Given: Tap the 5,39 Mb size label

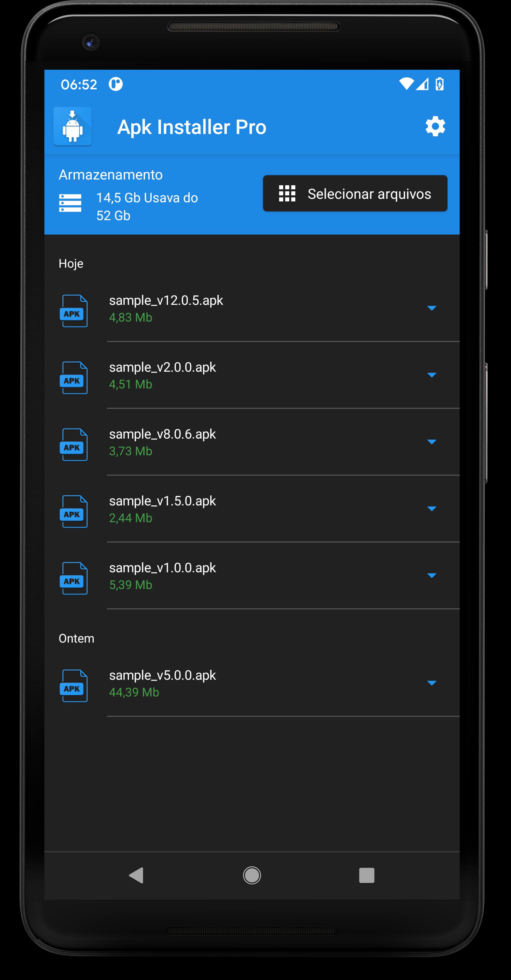Looking at the screenshot, I should [131, 585].
